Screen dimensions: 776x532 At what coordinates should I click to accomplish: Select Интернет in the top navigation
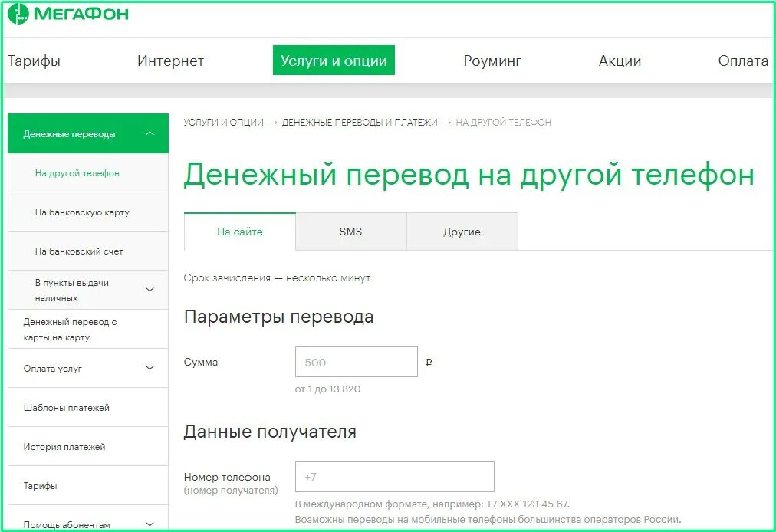[x=170, y=60]
